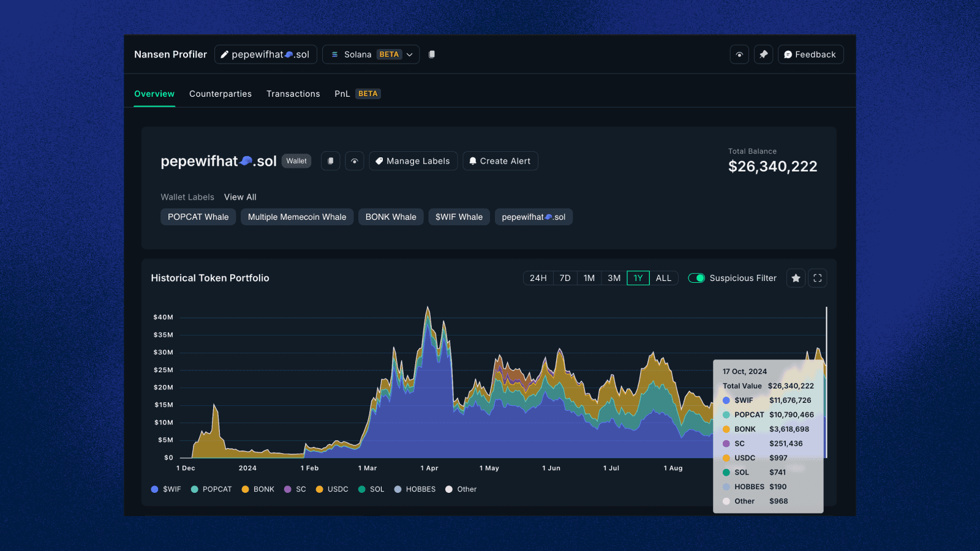Toggle SOL series in chart legend

point(371,489)
